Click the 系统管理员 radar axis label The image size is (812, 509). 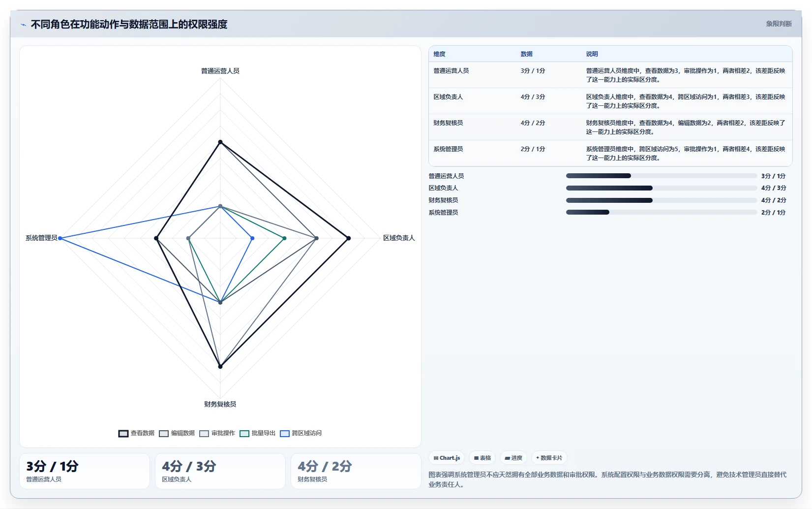tap(42, 238)
